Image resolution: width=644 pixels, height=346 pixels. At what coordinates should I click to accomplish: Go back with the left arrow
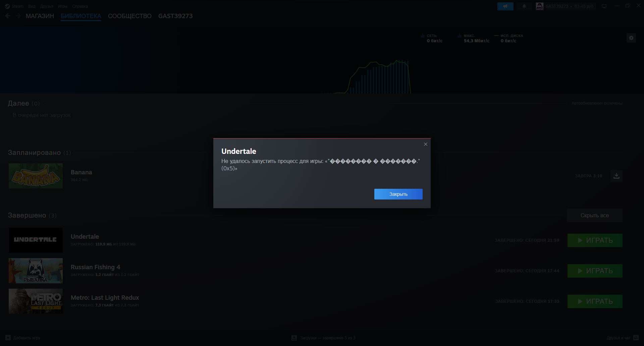[x=8, y=16]
